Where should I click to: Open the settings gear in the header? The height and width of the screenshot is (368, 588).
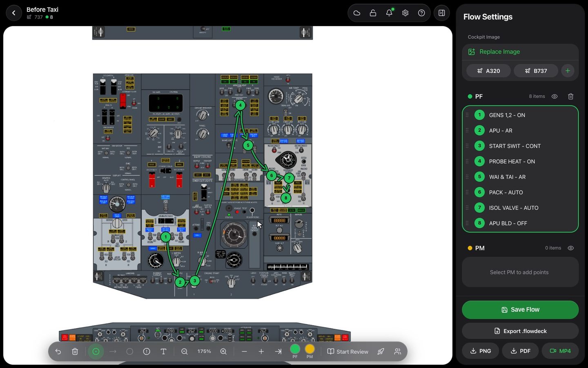click(405, 13)
